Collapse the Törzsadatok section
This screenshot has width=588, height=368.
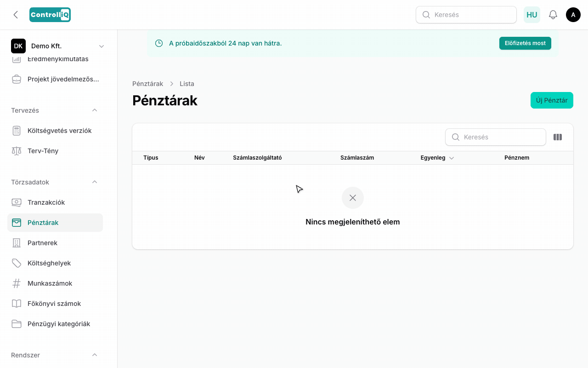click(95, 182)
